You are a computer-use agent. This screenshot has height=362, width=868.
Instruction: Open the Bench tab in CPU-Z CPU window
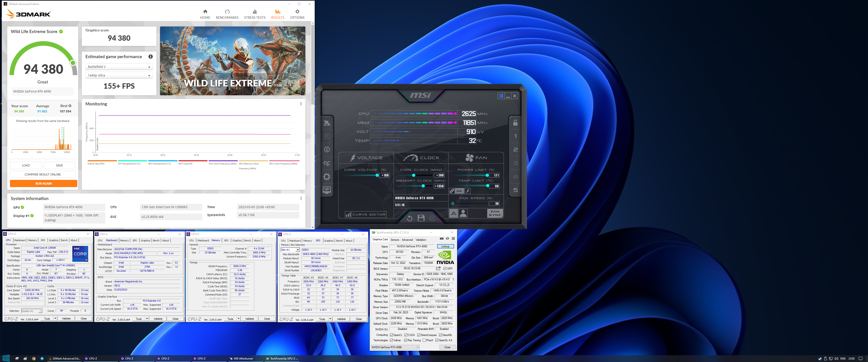pyautogui.click(x=64, y=240)
